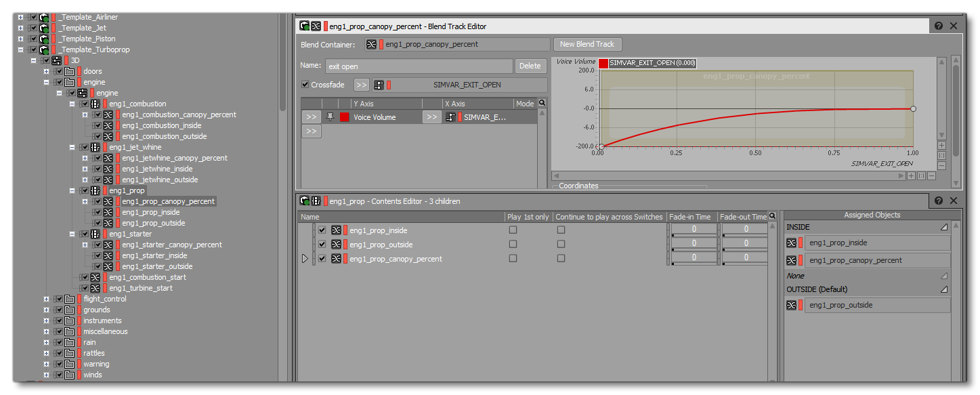Click the pin icon in Voice Volume row
This screenshot has width=980, height=395.
[331, 117]
